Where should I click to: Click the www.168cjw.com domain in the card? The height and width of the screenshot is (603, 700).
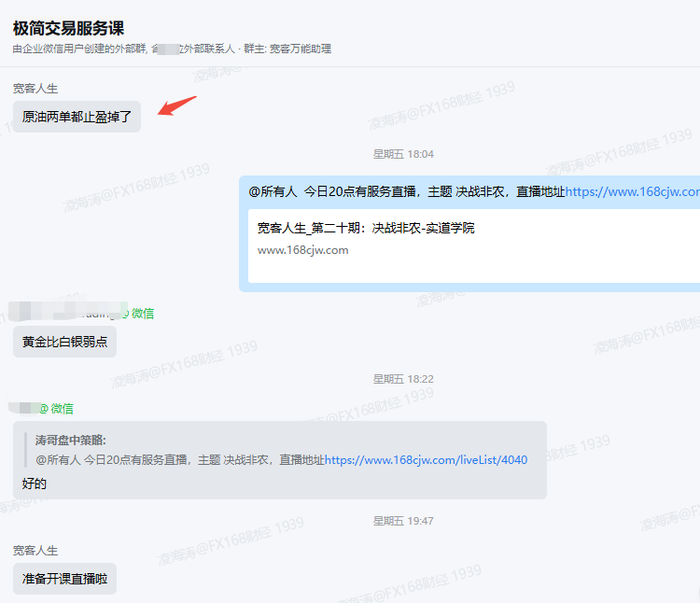click(x=303, y=250)
